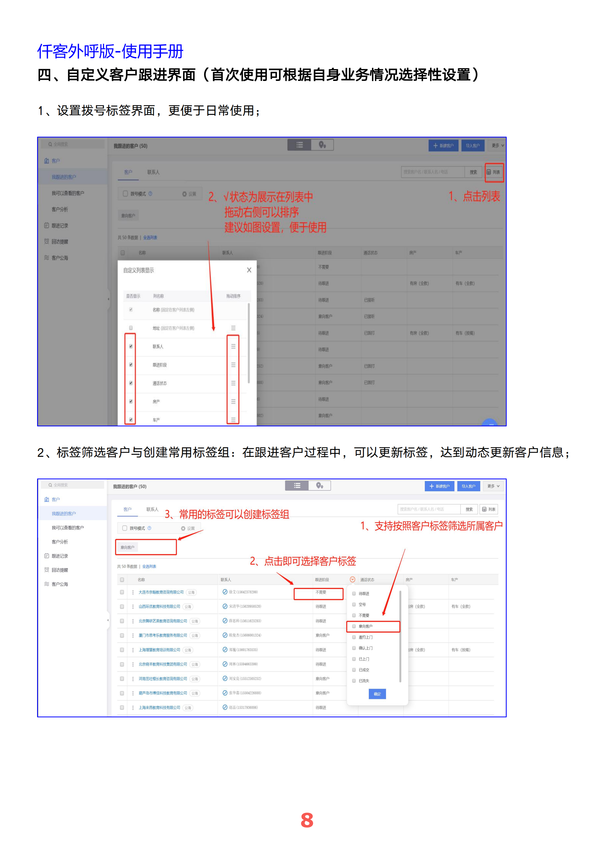
Task: Switch to map view icon in first screenshot
Action: pyautogui.click(x=322, y=145)
